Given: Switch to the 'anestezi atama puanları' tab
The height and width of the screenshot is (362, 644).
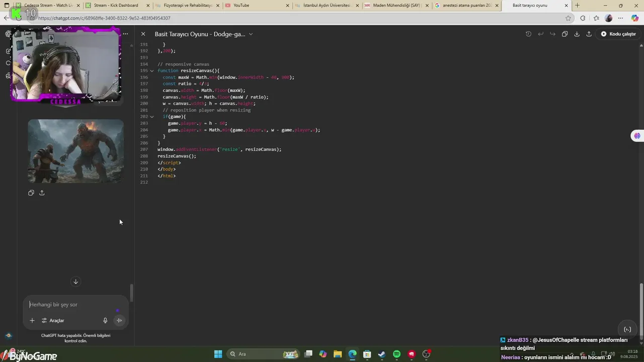Looking at the screenshot, I should click(467, 6).
